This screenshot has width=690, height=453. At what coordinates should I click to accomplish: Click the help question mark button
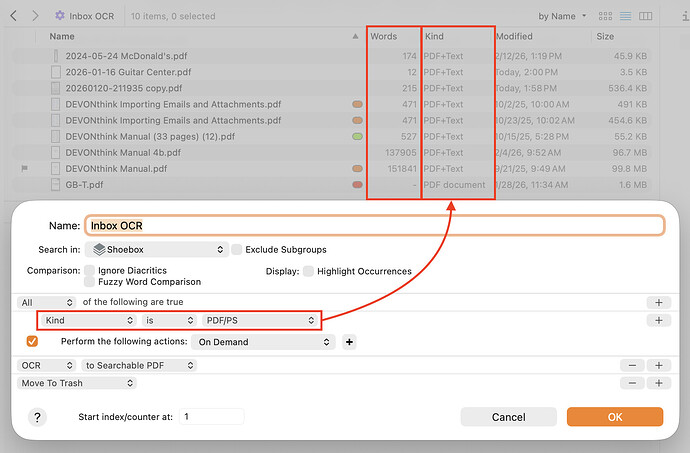37,417
